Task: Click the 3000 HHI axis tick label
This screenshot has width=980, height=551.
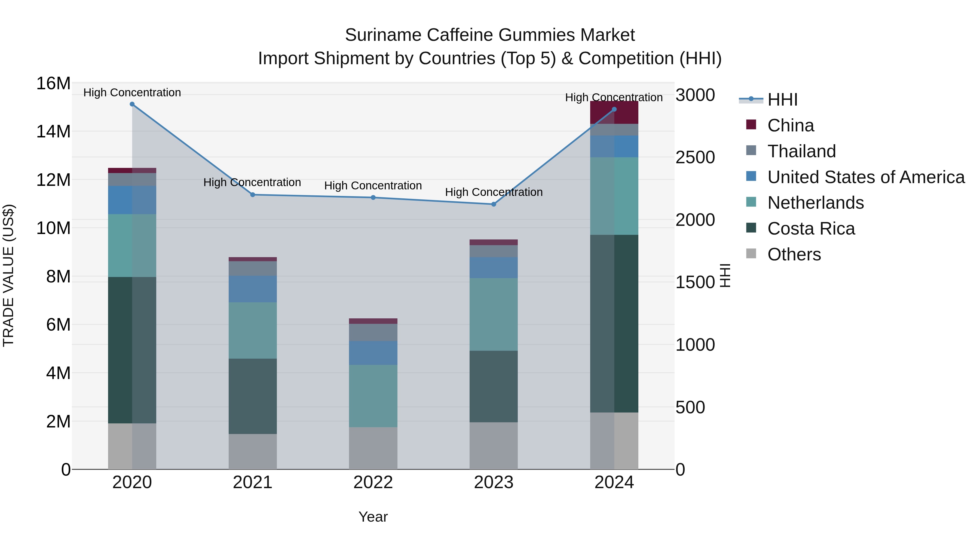Action: click(x=696, y=95)
